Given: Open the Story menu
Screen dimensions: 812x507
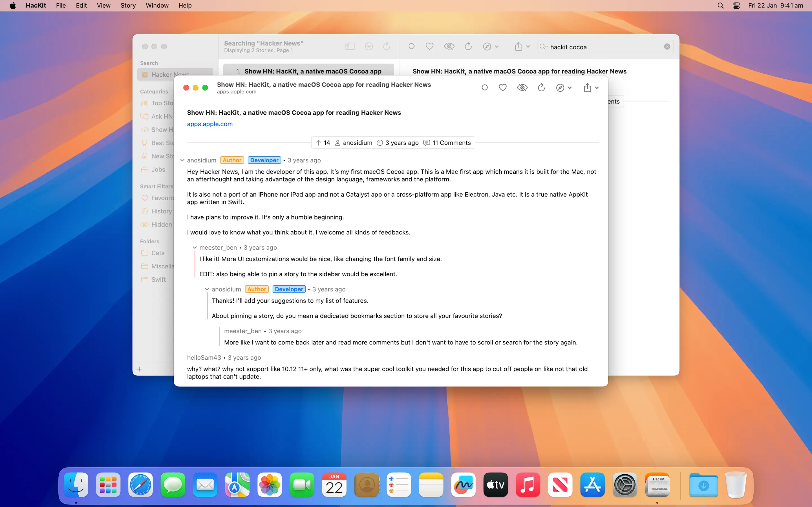Looking at the screenshot, I should [x=128, y=5].
